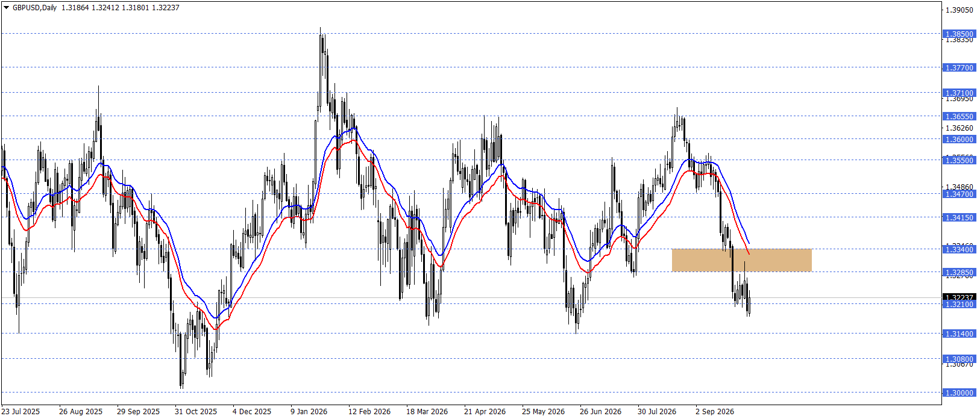Screen dimensions: 980x419
Task: Select the 1.38500 level price label
Action: point(959,34)
